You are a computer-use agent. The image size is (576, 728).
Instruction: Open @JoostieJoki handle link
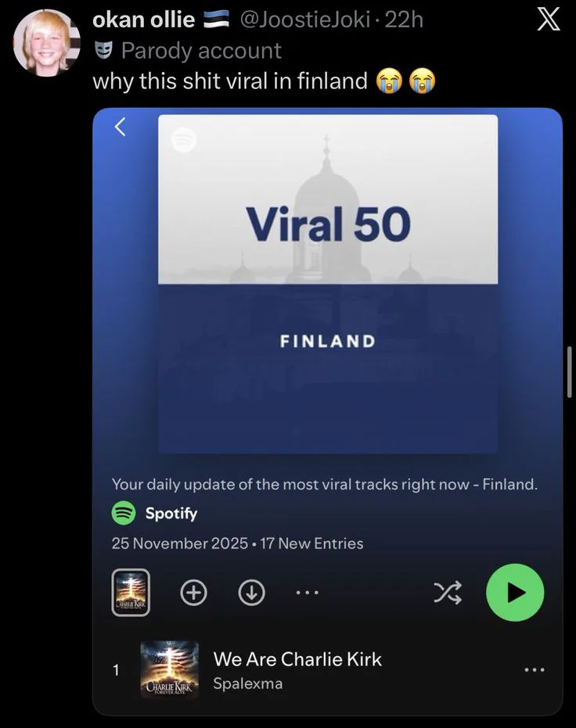305,20
